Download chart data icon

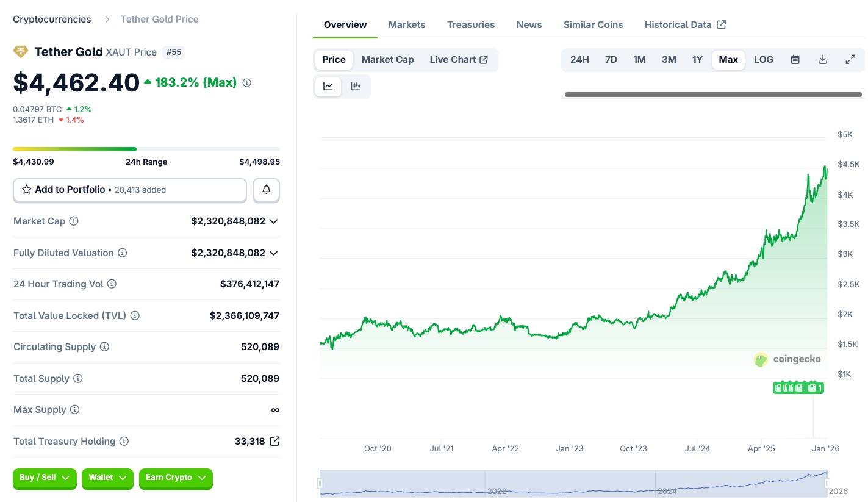coord(822,59)
